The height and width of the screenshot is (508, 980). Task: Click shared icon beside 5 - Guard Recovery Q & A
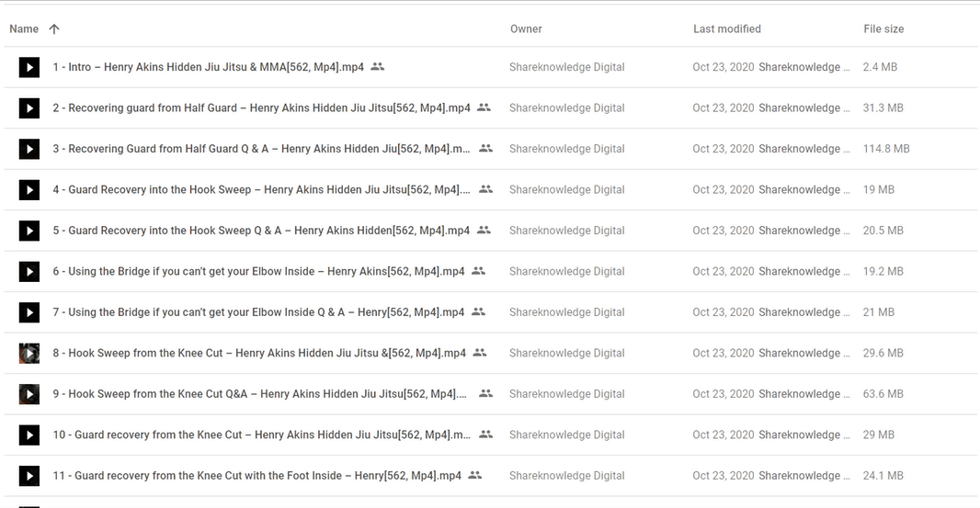(484, 230)
